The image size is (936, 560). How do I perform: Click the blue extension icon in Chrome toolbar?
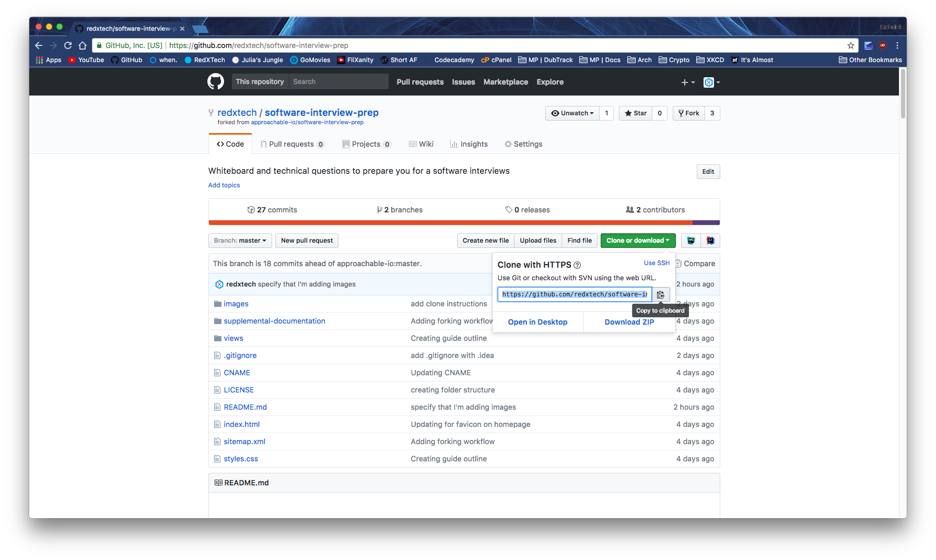point(868,45)
